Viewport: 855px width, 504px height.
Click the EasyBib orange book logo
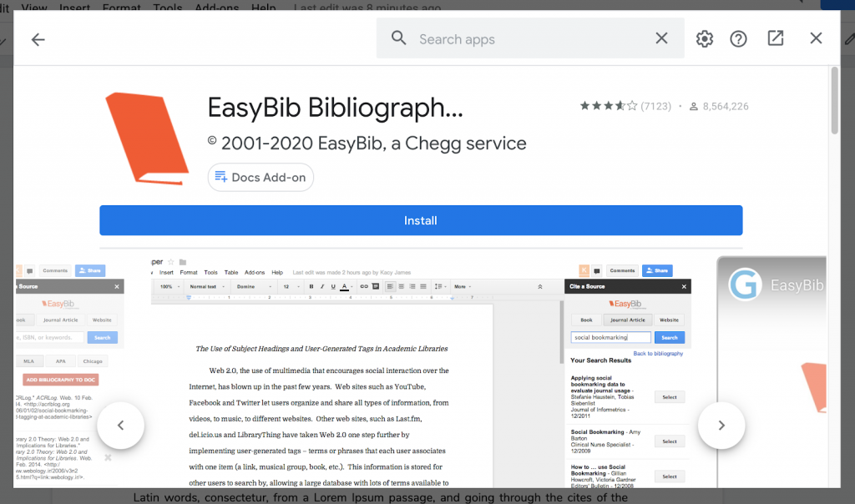[x=147, y=139]
